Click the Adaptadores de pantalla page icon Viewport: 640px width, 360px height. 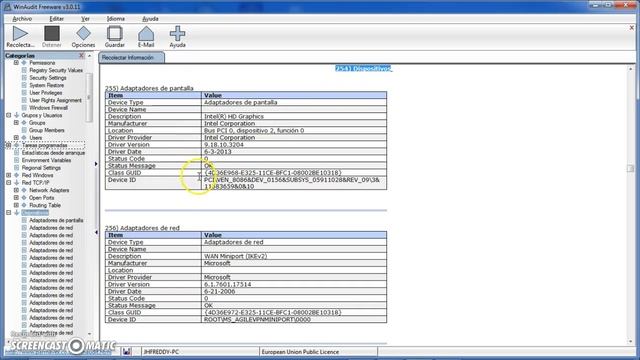click(x=24, y=220)
